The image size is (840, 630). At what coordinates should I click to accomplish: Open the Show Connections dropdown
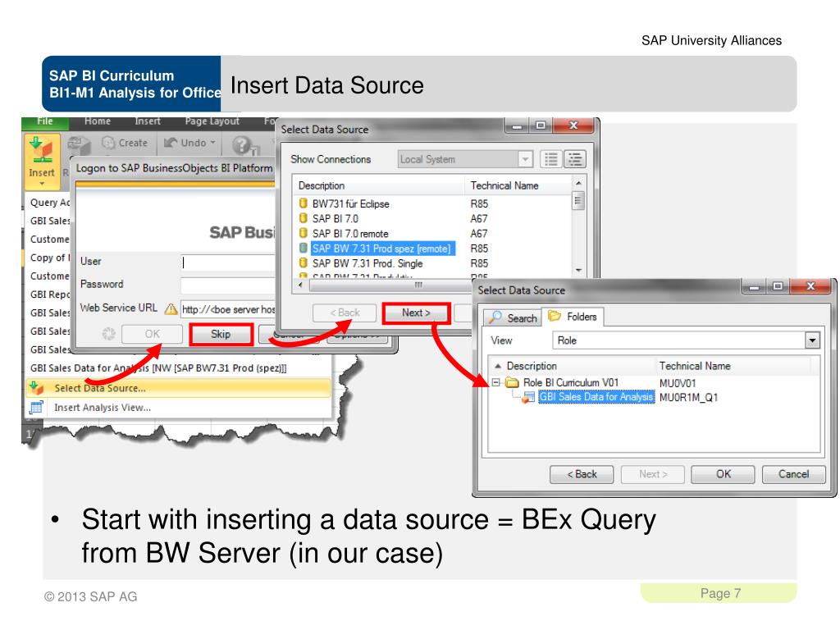524,160
